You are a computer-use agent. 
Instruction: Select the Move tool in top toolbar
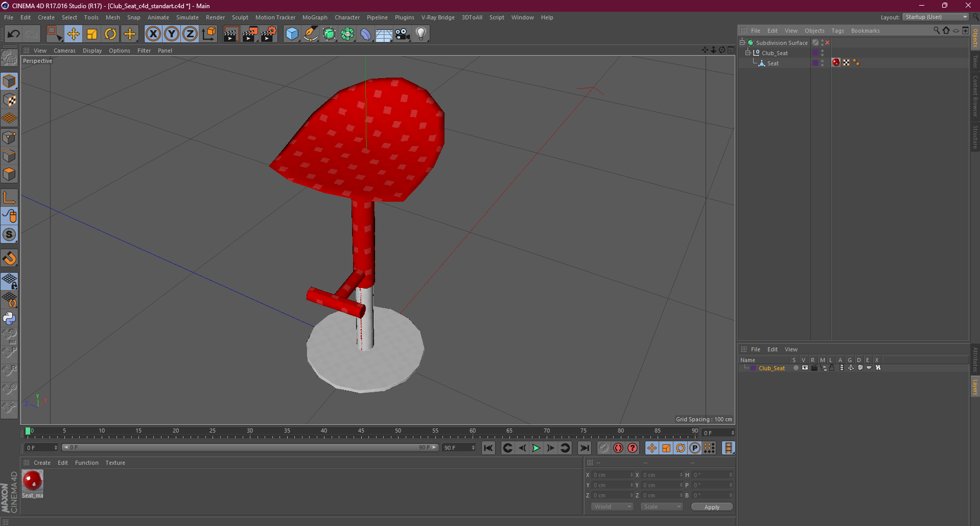click(x=73, y=34)
